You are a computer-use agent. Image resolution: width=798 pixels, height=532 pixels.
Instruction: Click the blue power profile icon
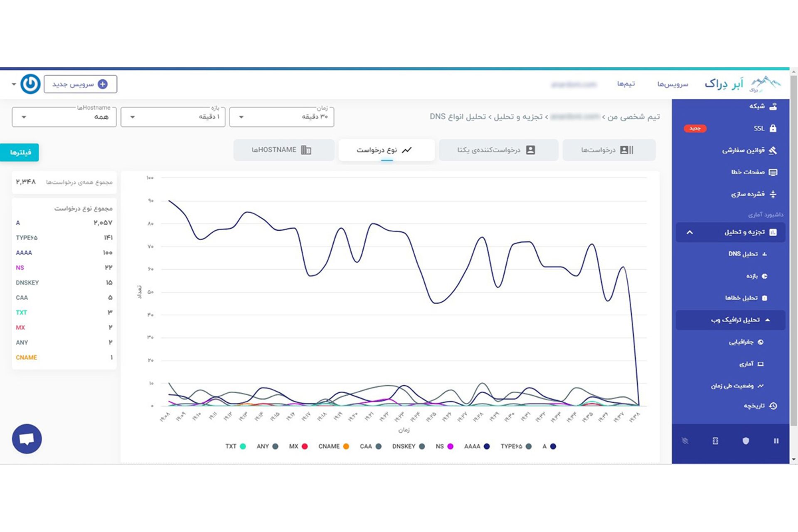(x=30, y=84)
